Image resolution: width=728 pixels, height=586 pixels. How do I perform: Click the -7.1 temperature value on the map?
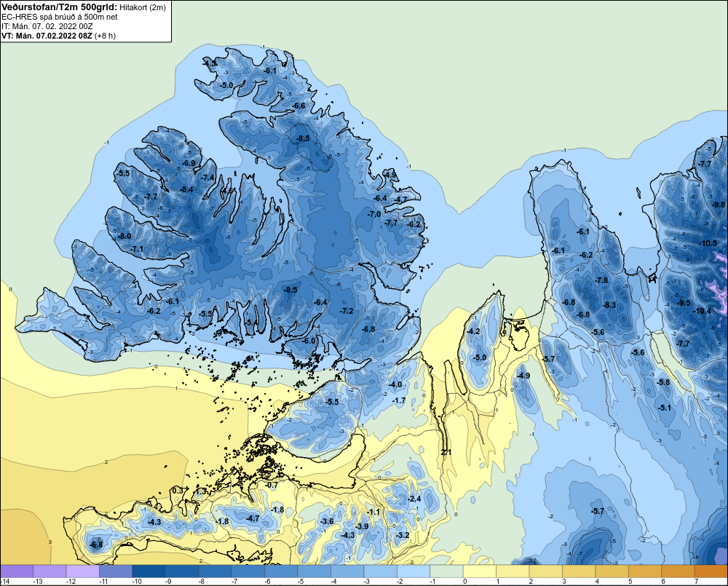[x=137, y=250]
